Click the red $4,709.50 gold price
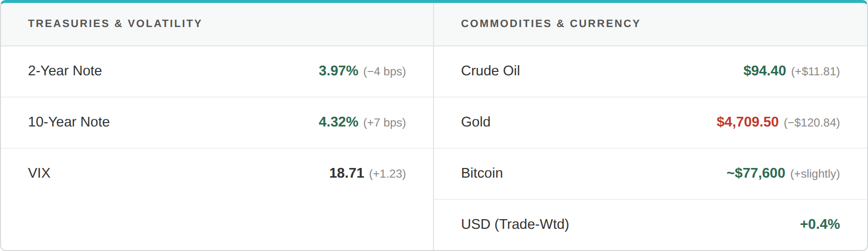 click(747, 122)
